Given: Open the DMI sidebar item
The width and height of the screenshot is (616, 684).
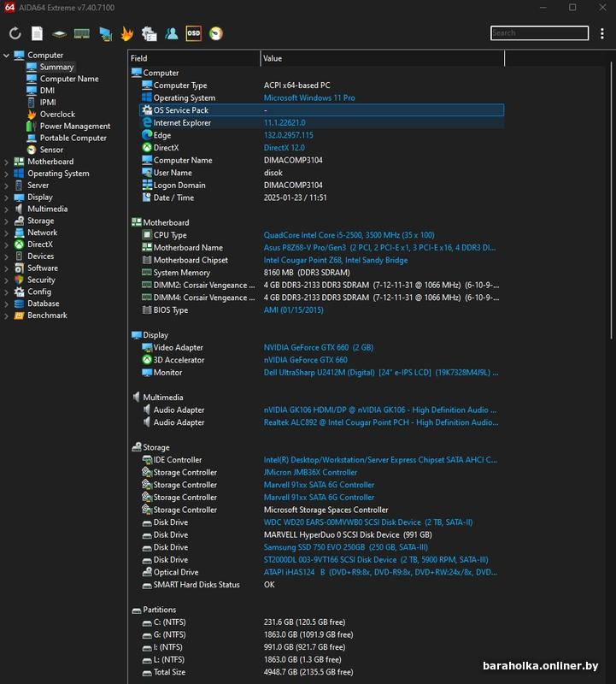Looking at the screenshot, I should click(47, 91).
